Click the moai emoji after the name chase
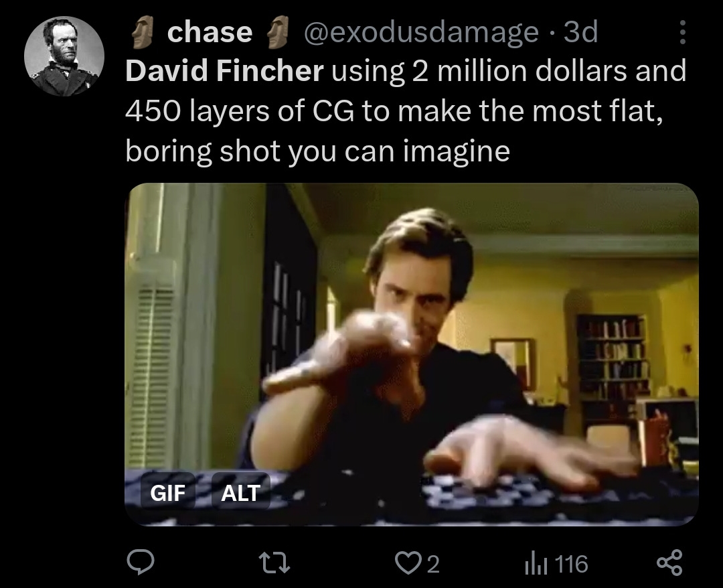 click(277, 32)
